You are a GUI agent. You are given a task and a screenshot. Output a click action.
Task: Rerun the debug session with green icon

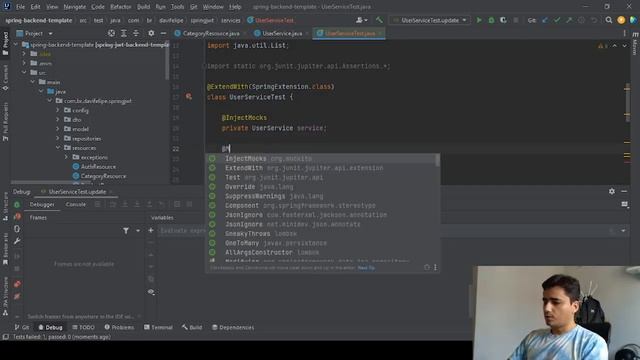17,204
